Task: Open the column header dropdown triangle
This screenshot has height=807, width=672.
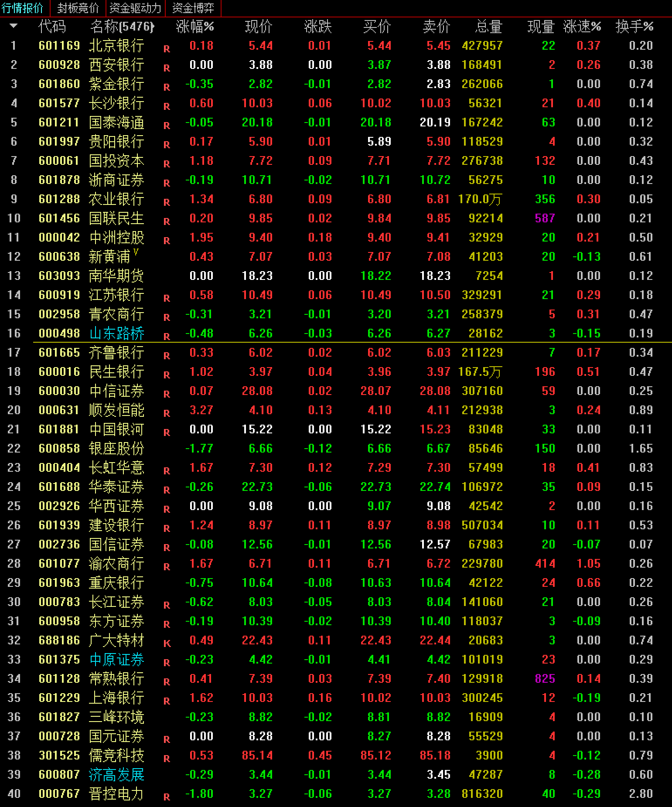Action: 14,26
